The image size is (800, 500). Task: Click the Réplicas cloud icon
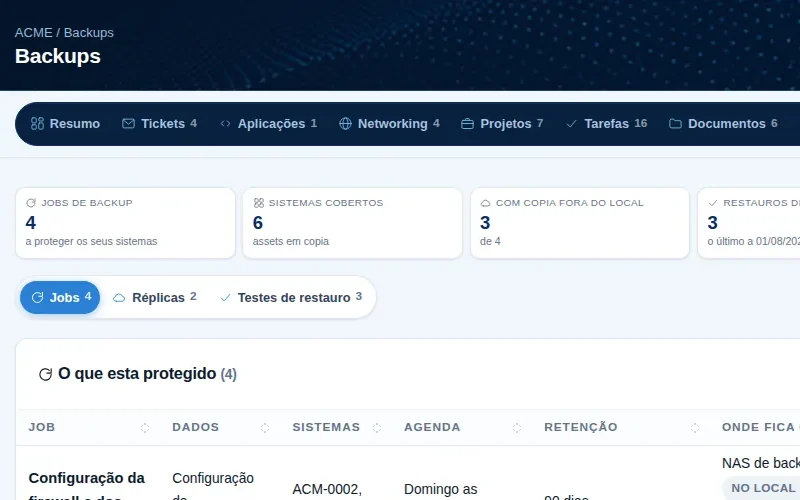119,297
